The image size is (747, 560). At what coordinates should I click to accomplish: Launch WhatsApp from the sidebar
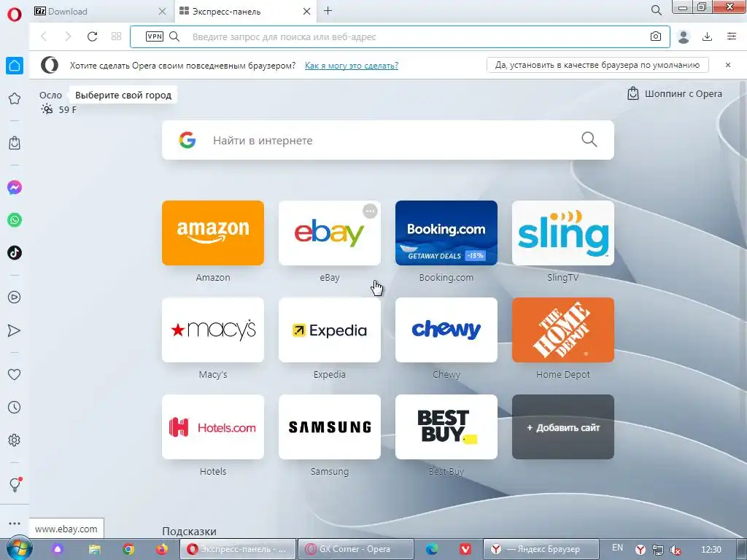click(x=15, y=220)
